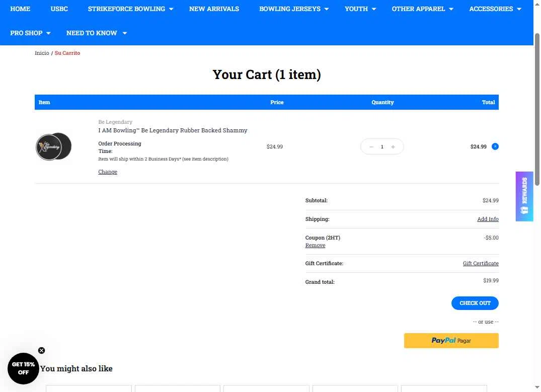
Task: Click the Change link for the shammy
Action: coord(108,172)
